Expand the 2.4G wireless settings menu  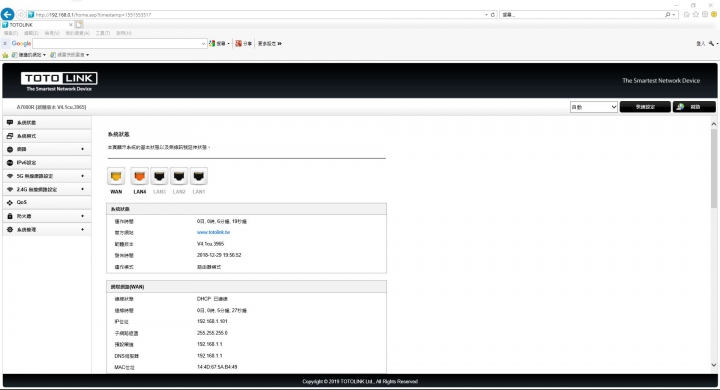coord(47,189)
